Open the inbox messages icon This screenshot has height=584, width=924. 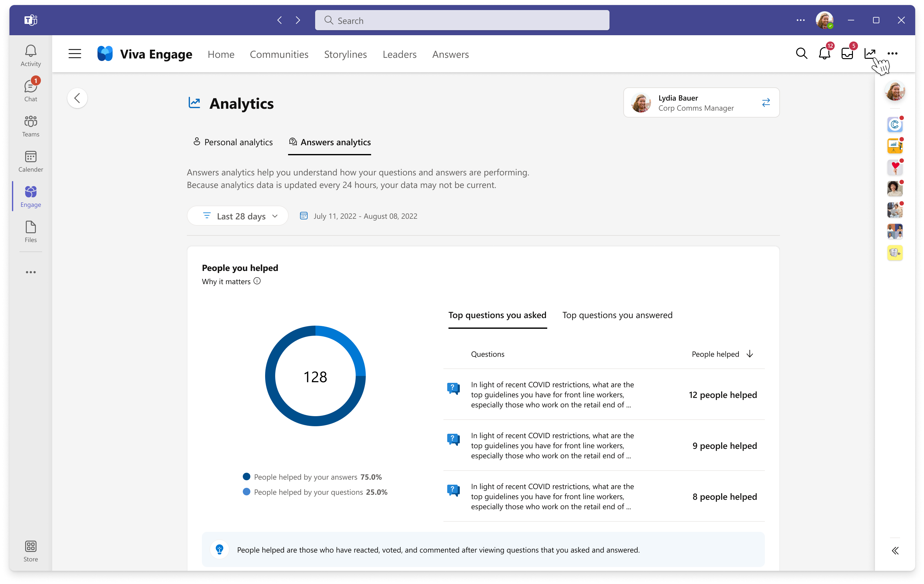tap(847, 53)
